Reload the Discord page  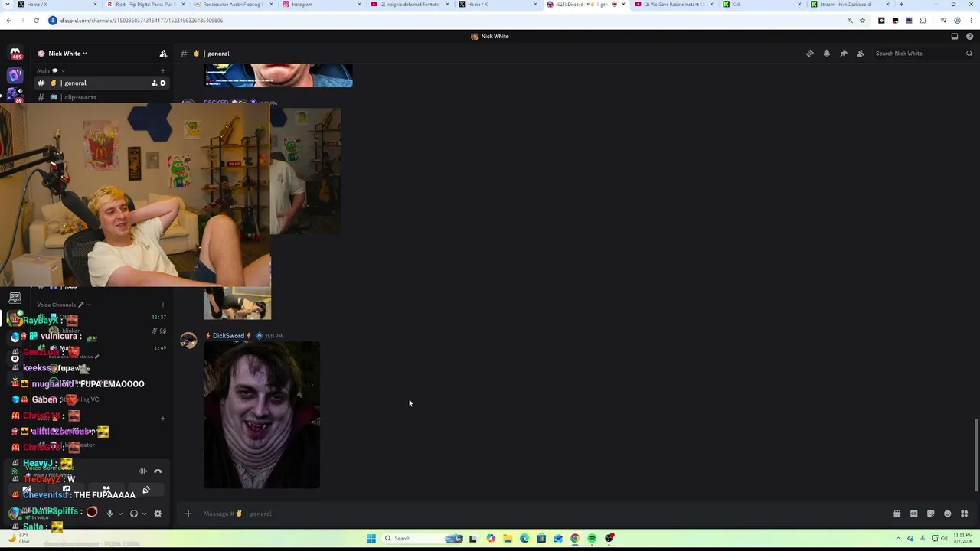pyautogui.click(x=36, y=21)
